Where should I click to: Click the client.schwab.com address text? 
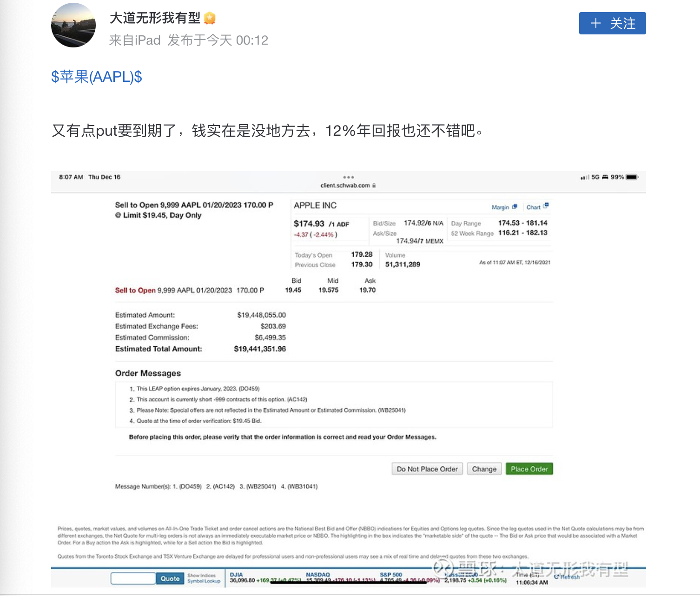click(x=345, y=185)
